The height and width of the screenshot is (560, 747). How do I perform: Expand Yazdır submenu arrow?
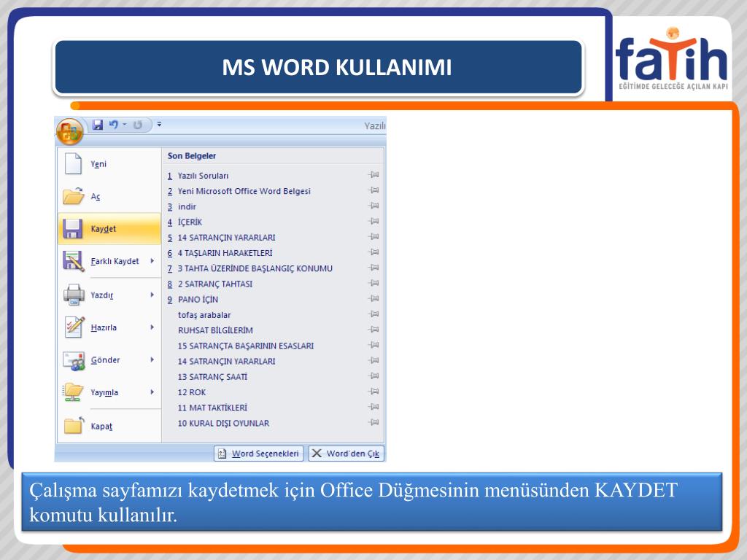pos(152,295)
